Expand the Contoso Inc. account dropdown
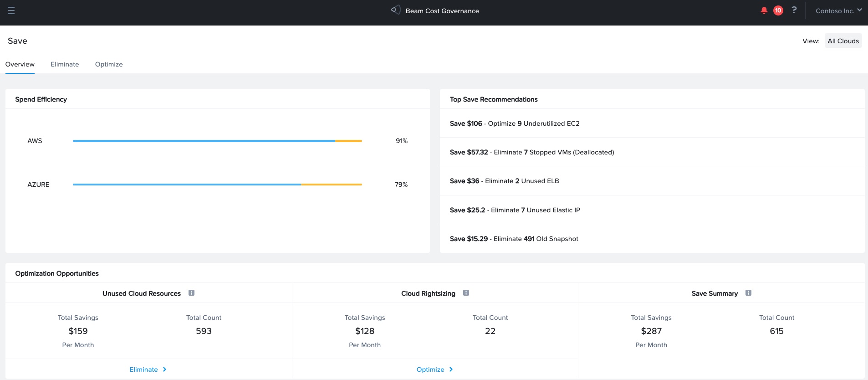 pyautogui.click(x=838, y=10)
